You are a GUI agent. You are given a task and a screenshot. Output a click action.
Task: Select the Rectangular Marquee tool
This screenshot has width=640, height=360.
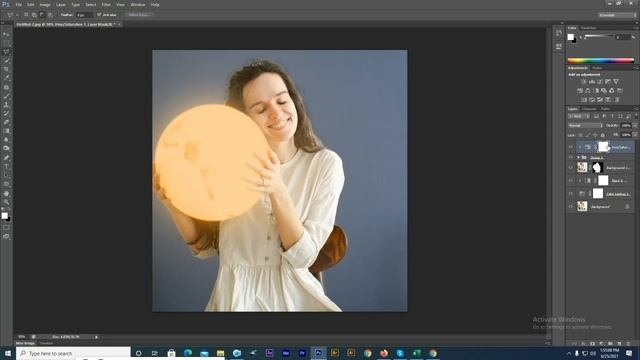(6, 43)
